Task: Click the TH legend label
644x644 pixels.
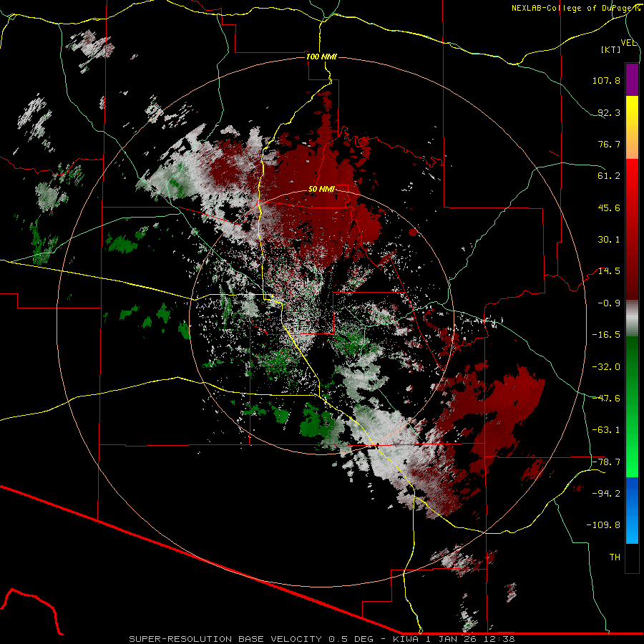Action: [x=615, y=557]
